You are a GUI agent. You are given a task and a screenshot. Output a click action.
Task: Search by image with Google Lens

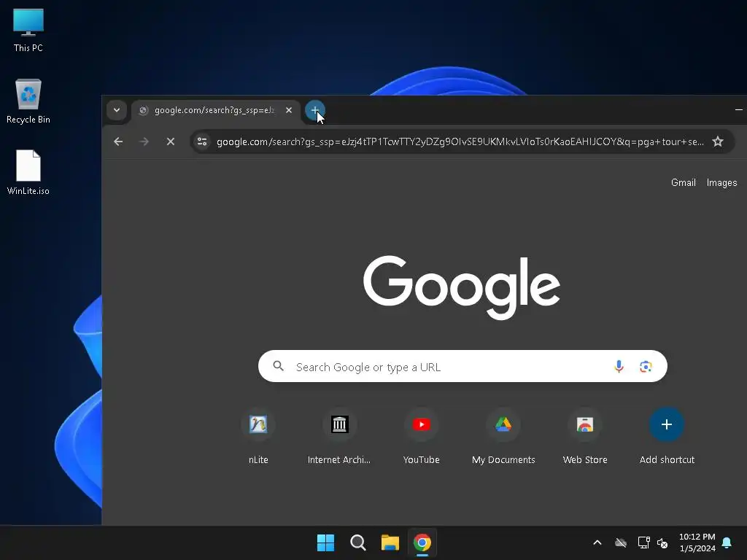click(x=646, y=366)
